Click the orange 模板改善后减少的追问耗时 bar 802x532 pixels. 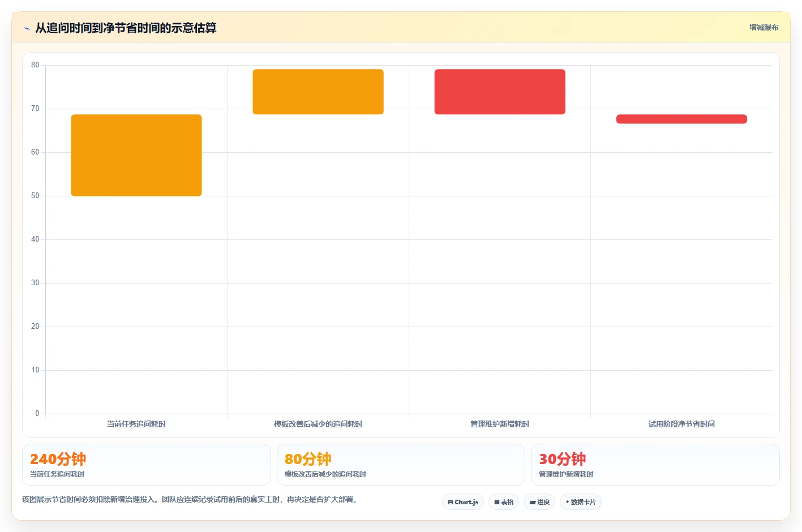click(318, 92)
